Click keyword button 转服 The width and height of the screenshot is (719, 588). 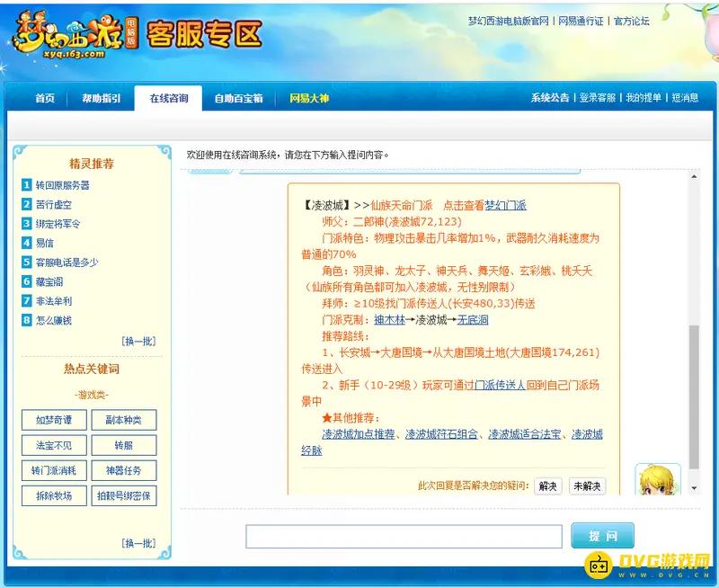click(124, 445)
